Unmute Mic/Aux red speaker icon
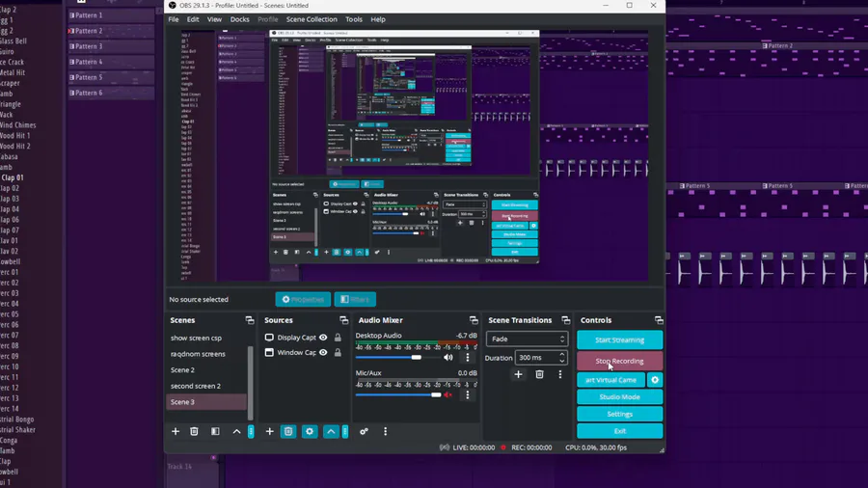 coord(448,395)
